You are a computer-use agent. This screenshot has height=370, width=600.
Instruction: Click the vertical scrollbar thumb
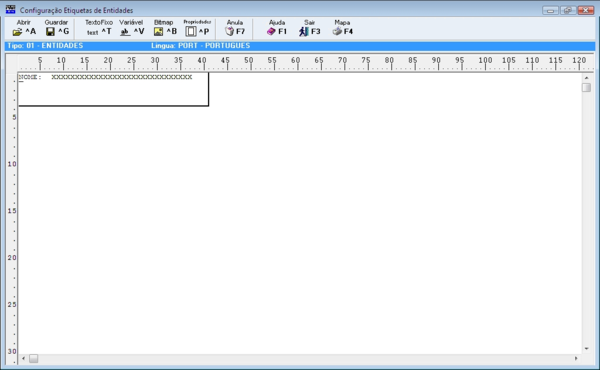(x=586, y=88)
